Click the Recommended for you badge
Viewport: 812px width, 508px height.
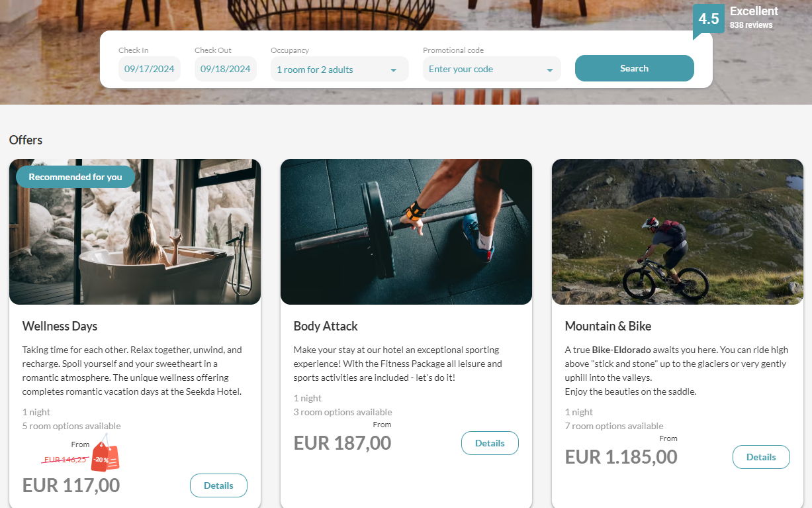pyautogui.click(x=75, y=177)
